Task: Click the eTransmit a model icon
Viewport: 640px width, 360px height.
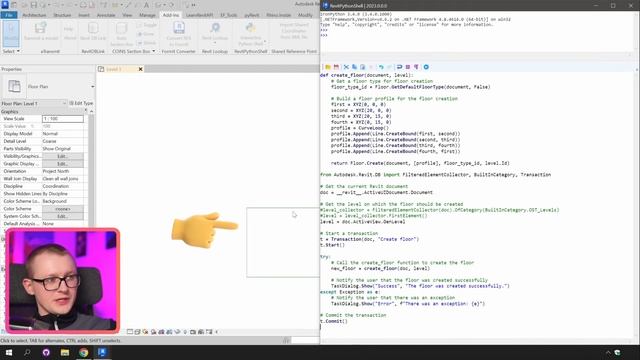Action: [x=40, y=31]
